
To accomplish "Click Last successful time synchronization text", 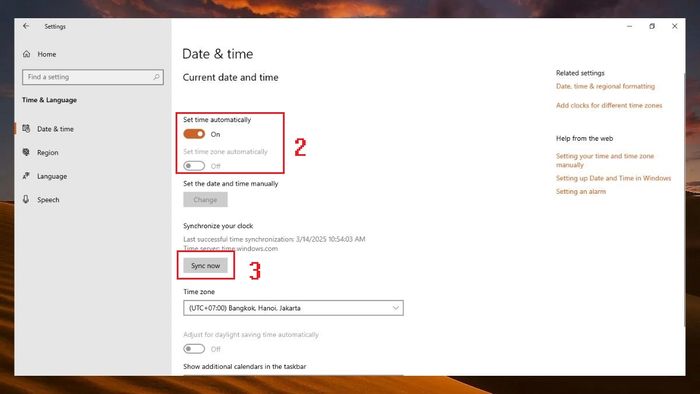I will [x=274, y=239].
